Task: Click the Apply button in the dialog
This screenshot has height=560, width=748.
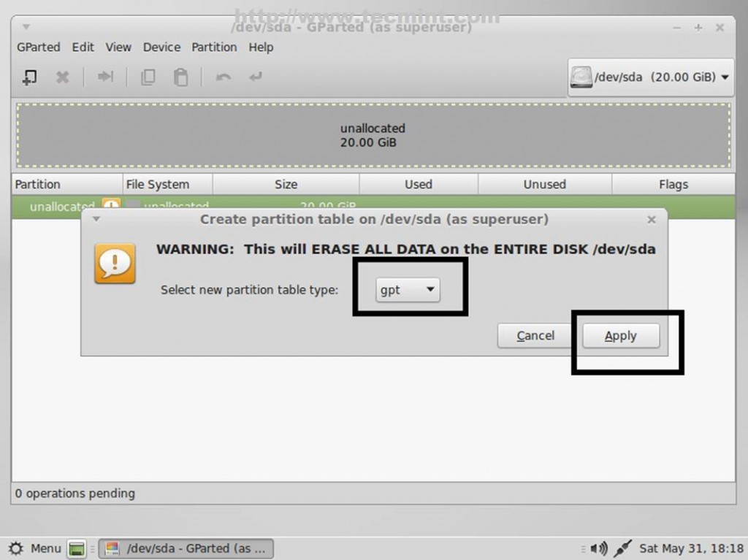Action: (x=620, y=336)
